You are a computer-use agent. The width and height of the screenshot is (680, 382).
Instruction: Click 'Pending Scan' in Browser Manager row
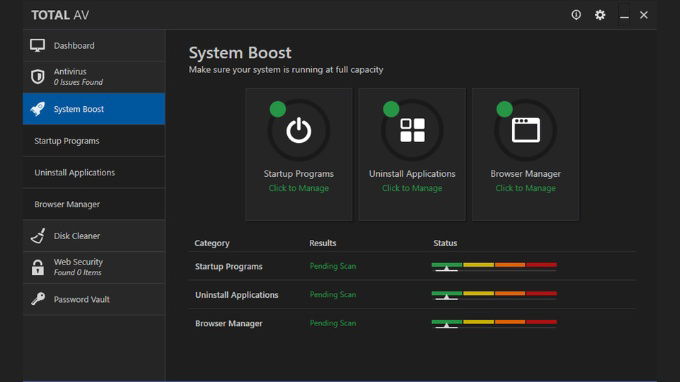tap(333, 323)
